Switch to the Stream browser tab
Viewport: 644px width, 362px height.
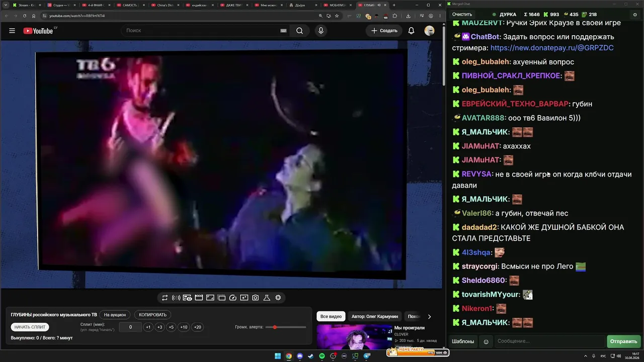click(x=27, y=5)
